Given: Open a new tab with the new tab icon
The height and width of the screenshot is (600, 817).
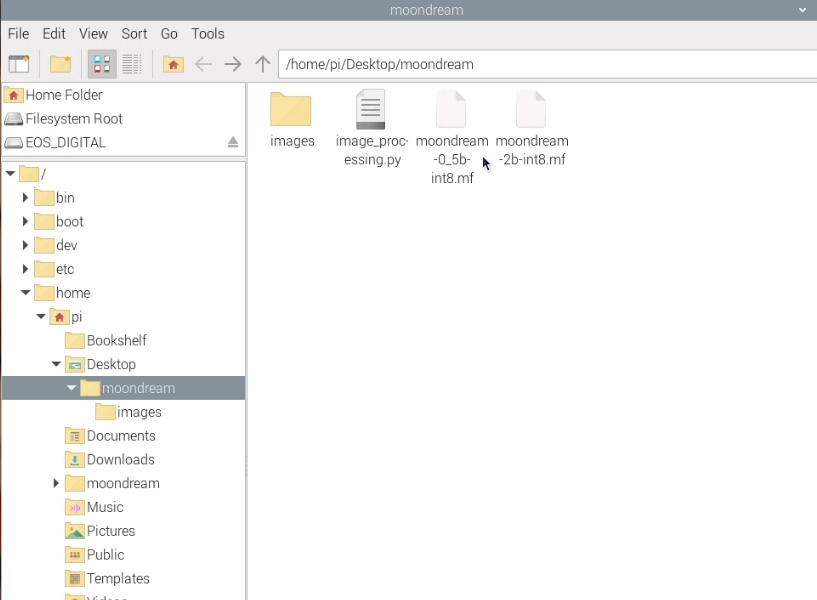Looking at the screenshot, I should [20, 64].
